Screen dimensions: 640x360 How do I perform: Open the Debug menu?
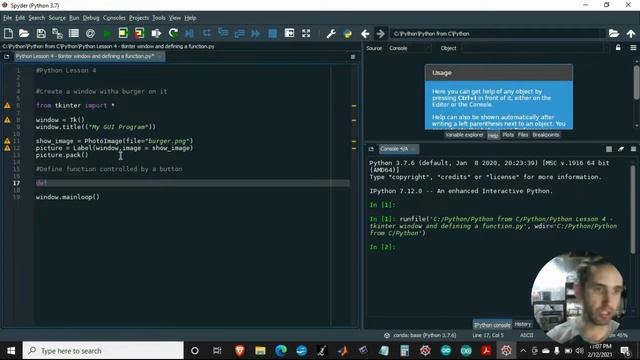(x=91, y=18)
